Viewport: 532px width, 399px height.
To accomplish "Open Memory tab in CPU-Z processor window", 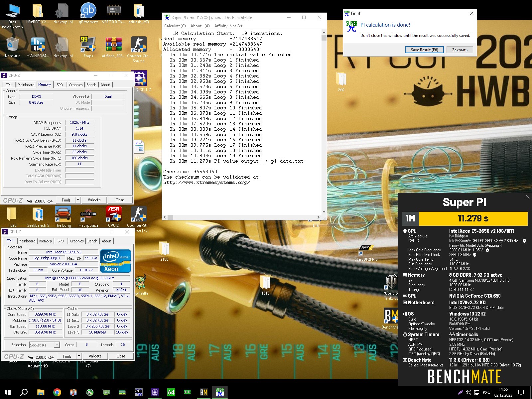I will pyautogui.click(x=46, y=241).
